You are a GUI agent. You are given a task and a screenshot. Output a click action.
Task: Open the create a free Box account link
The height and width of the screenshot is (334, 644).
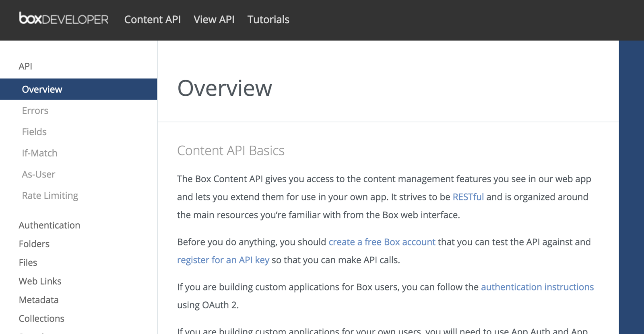pyautogui.click(x=382, y=242)
